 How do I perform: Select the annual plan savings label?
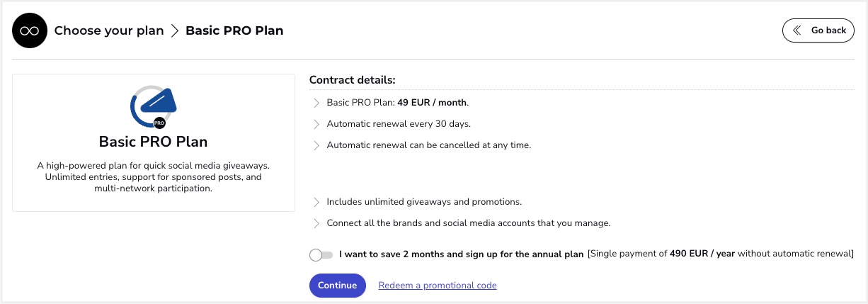(x=462, y=254)
